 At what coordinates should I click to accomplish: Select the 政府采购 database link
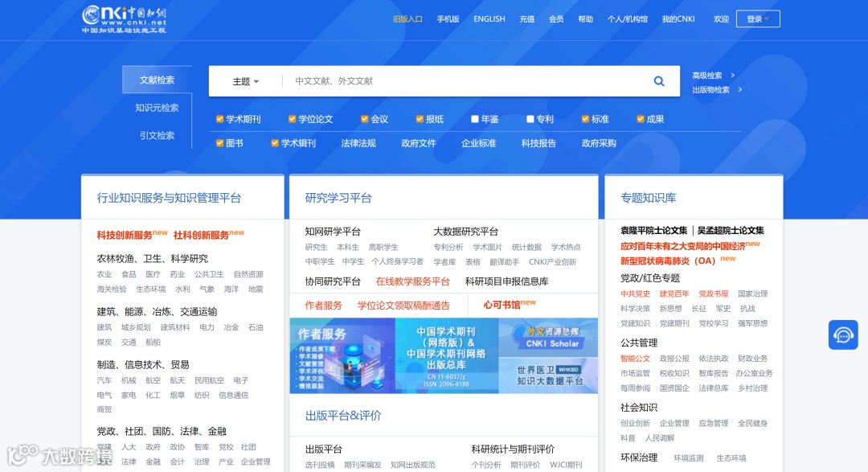[599, 143]
